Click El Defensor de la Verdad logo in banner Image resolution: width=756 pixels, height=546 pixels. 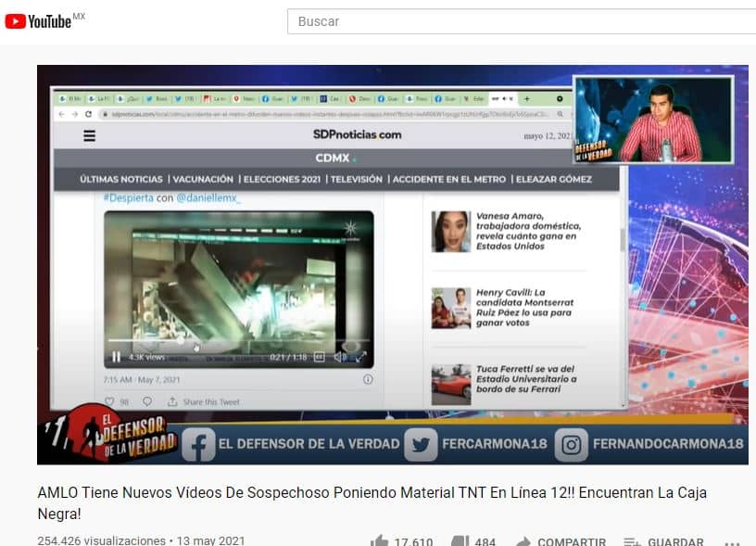(109, 433)
